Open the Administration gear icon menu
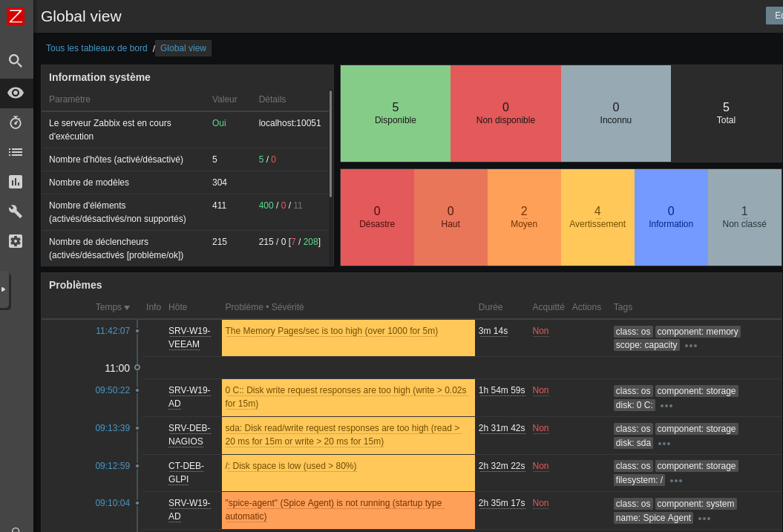Viewport: 783px width, 532px height. pyautogui.click(x=16, y=241)
